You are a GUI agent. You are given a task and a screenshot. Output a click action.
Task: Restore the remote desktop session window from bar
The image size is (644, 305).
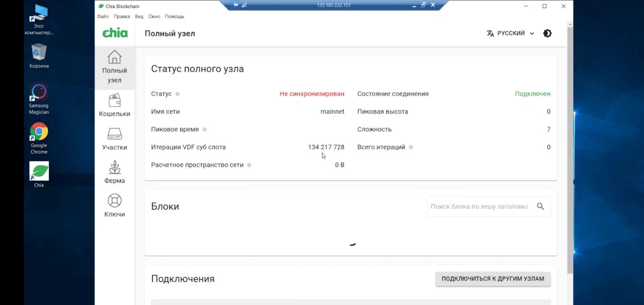pos(423,5)
